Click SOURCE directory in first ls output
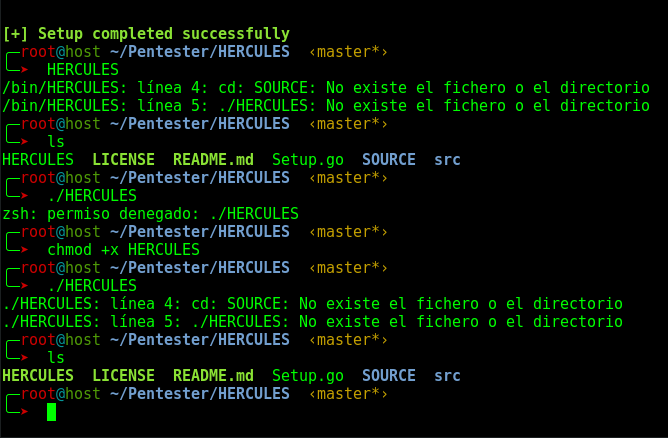 pyautogui.click(x=389, y=160)
